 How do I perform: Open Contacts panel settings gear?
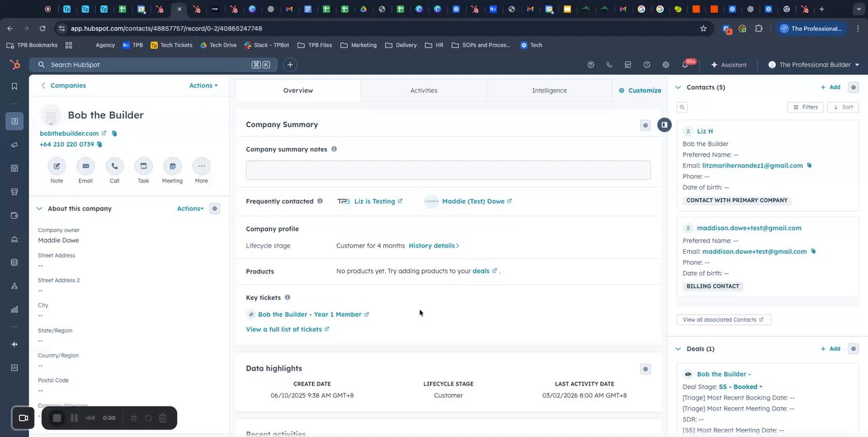tap(854, 88)
